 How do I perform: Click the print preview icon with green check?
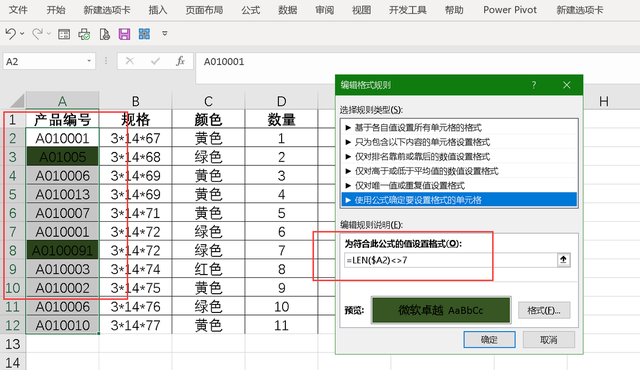[84, 34]
